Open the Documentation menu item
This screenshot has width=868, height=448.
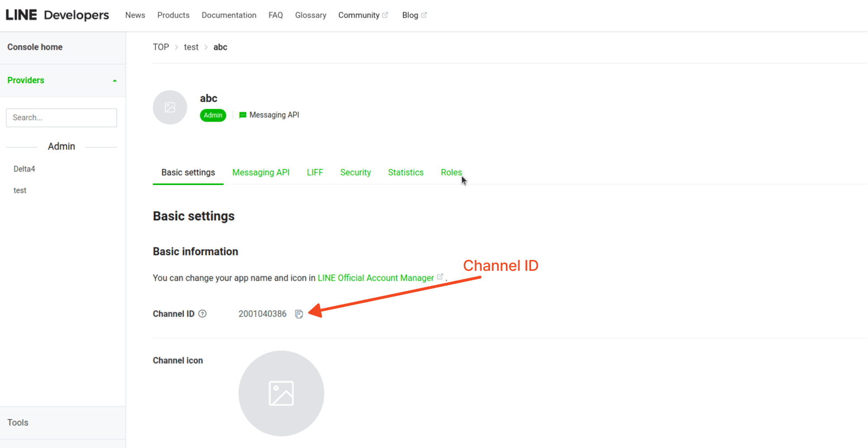click(229, 15)
